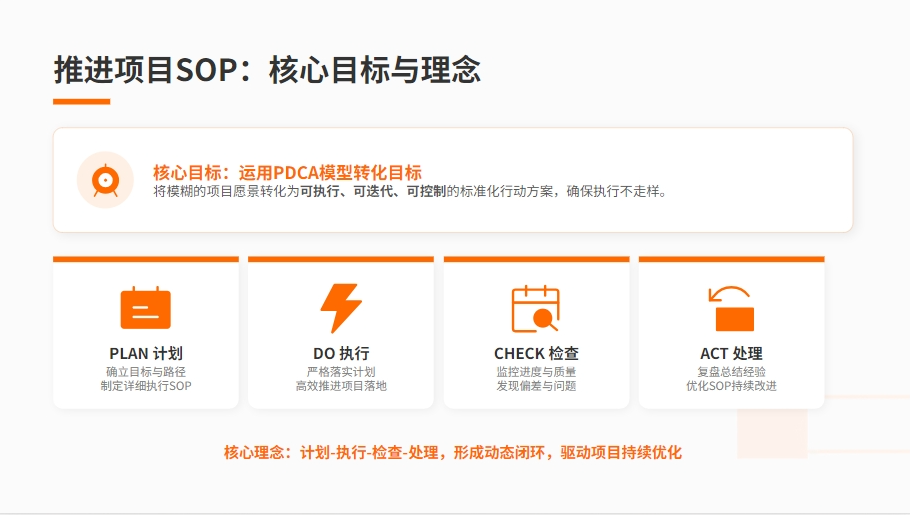Click the sentence starting with 将模糊的项目愿景
910x515 pixels.
point(410,192)
